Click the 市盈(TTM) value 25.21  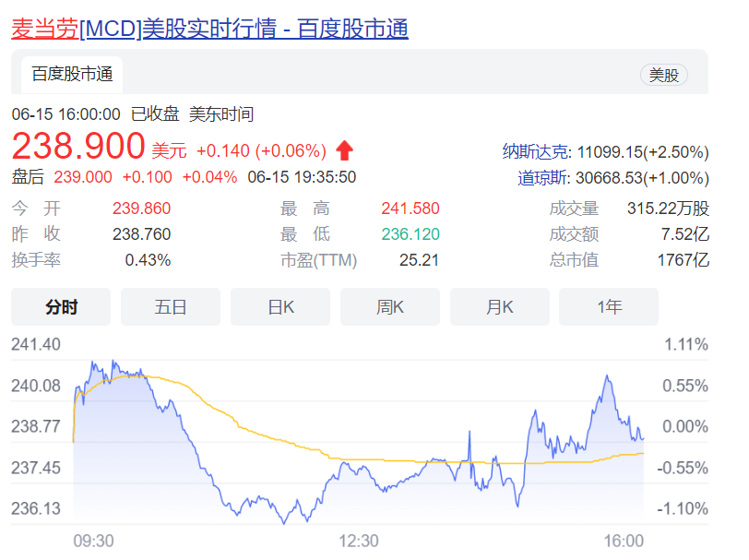[419, 260]
